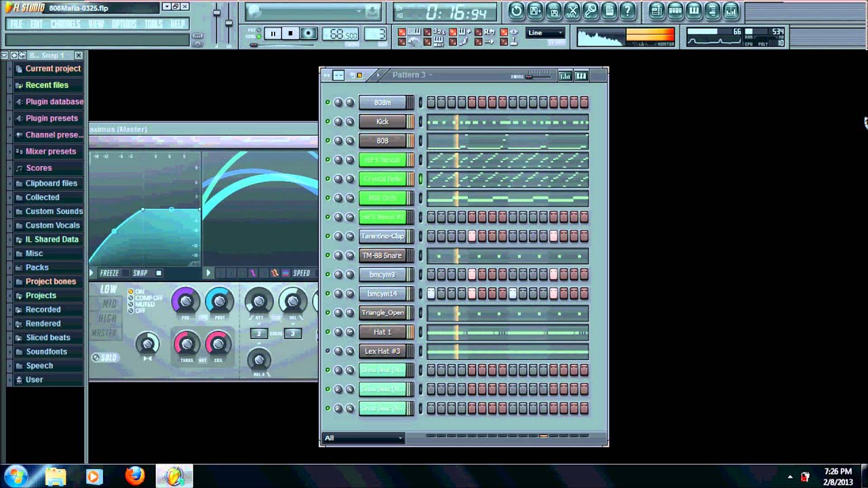Screen dimensions: 868x488
Task: Click the Maximus ATT attack knob
Action: pos(258,301)
